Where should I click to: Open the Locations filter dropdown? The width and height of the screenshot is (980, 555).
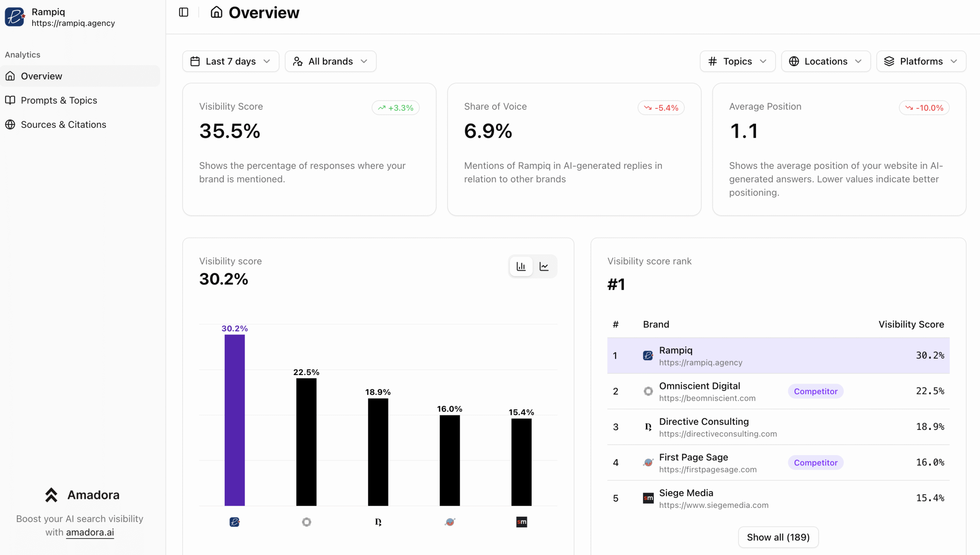coord(826,61)
